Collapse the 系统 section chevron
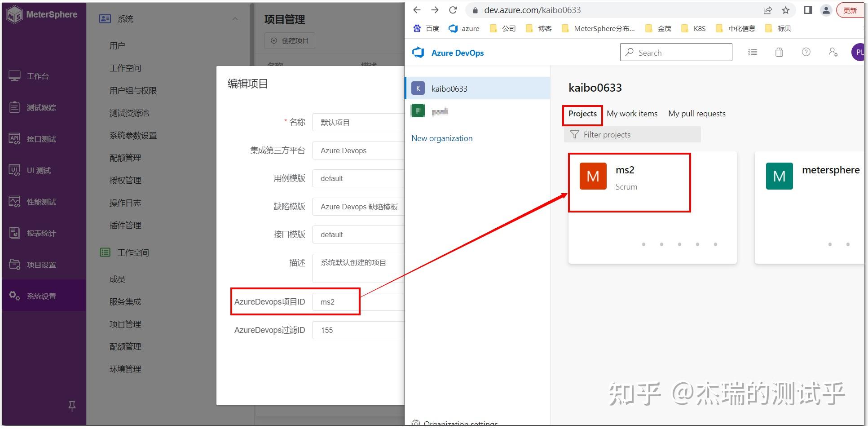Image resolution: width=868 pixels, height=429 pixels. pyautogui.click(x=234, y=18)
